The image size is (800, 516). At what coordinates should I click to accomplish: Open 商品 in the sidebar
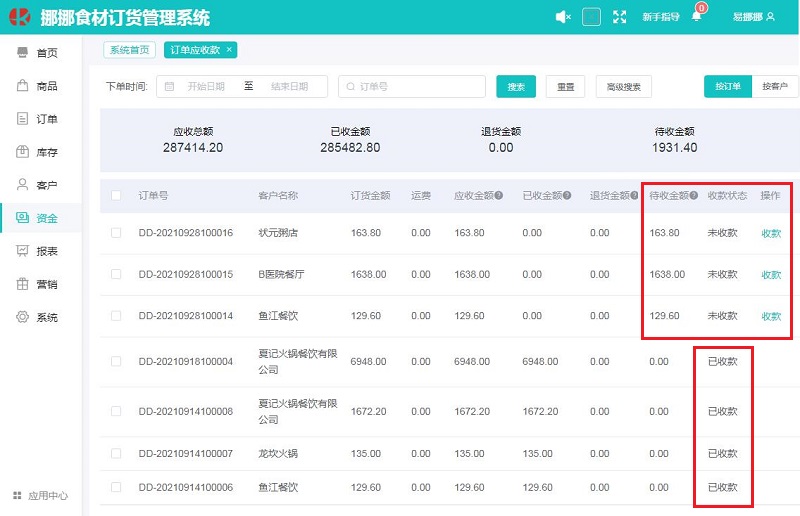click(40, 86)
